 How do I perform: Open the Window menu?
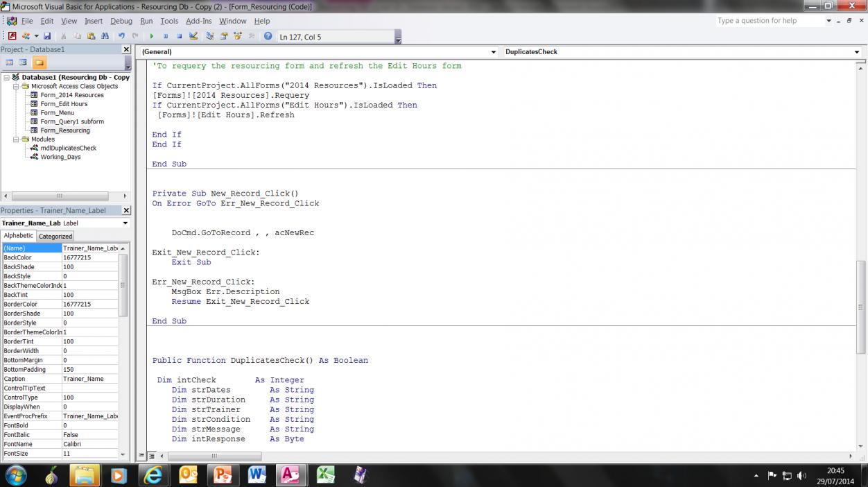click(x=233, y=21)
